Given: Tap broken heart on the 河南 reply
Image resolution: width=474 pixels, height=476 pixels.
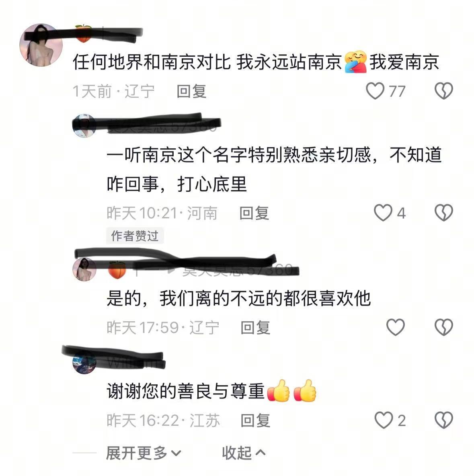Looking at the screenshot, I should 443,213.
